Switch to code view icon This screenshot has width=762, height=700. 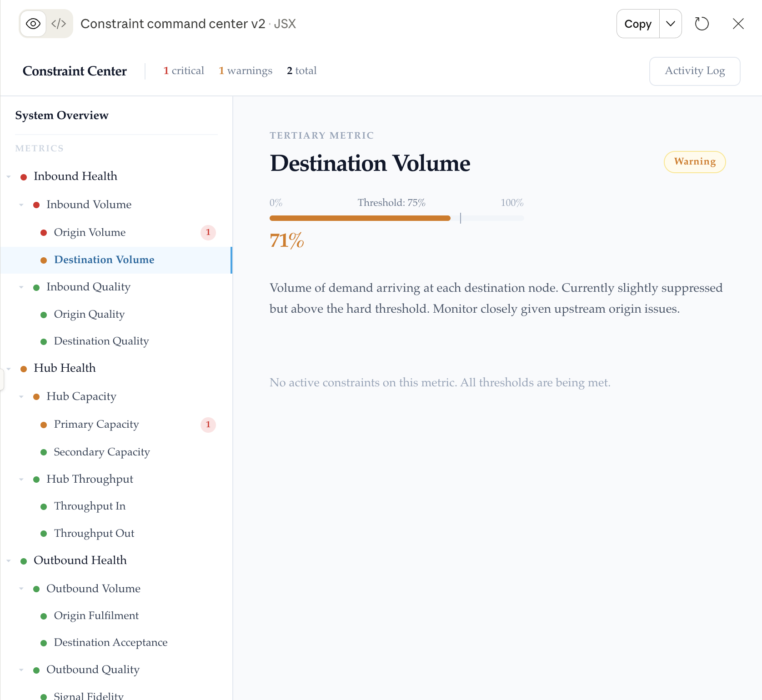[59, 24]
